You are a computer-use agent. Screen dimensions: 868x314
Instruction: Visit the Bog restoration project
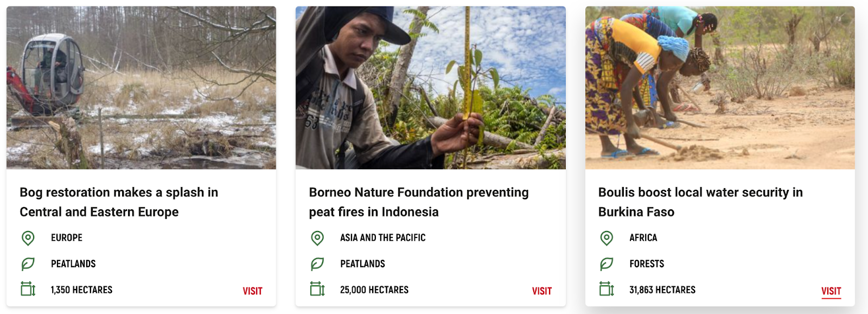coord(252,291)
